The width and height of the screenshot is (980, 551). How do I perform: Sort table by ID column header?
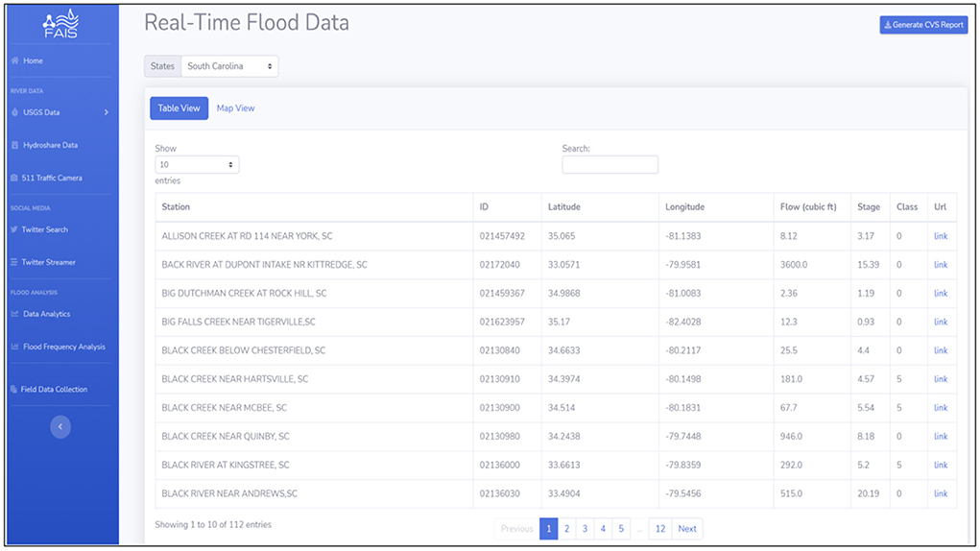coord(508,206)
